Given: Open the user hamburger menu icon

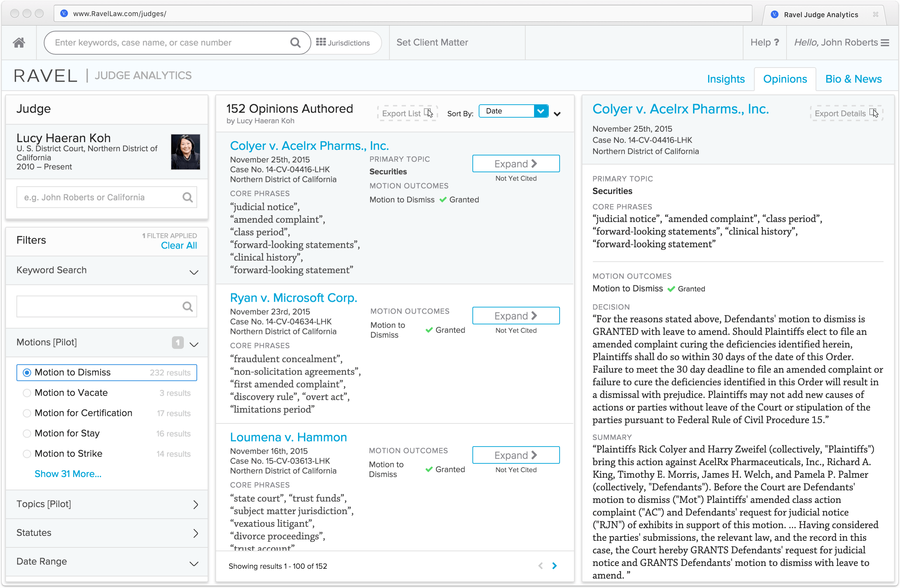Looking at the screenshot, I should 885,42.
